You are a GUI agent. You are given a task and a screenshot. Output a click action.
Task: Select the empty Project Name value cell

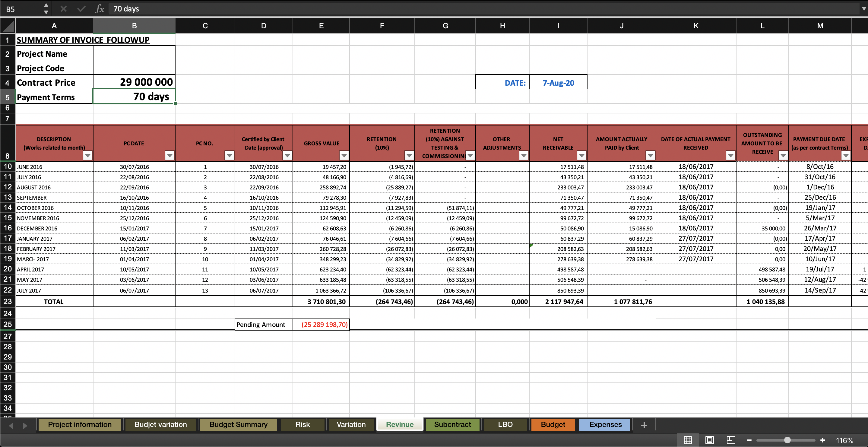pyautogui.click(x=134, y=53)
